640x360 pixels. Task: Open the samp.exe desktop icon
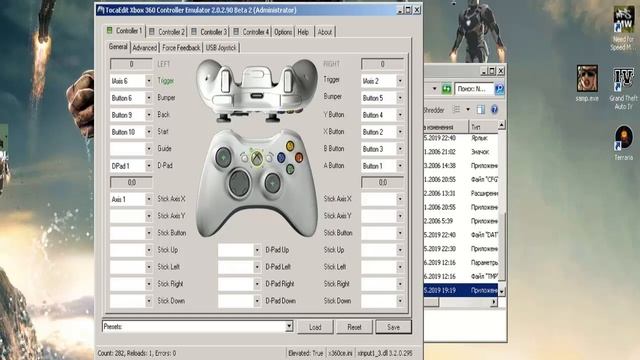[587, 84]
